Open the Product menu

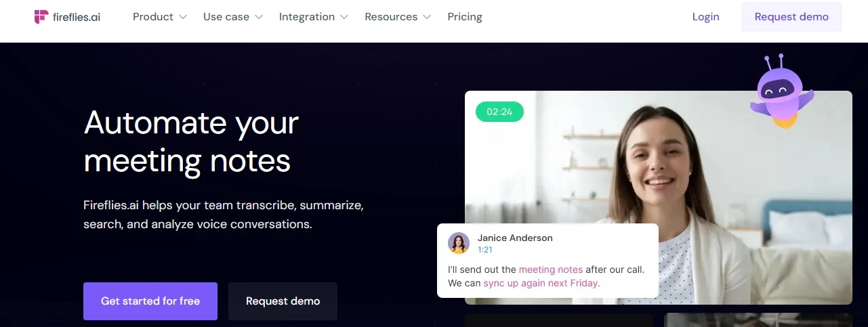(153, 17)
